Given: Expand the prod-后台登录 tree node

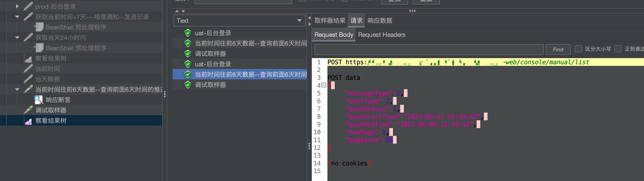Looking at the screenshot, I should [x=17, y=6].
